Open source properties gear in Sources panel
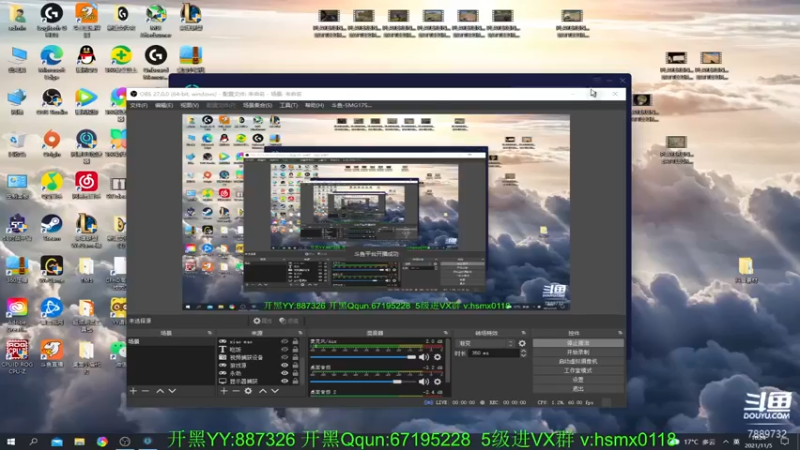 (x=248, y=391)
